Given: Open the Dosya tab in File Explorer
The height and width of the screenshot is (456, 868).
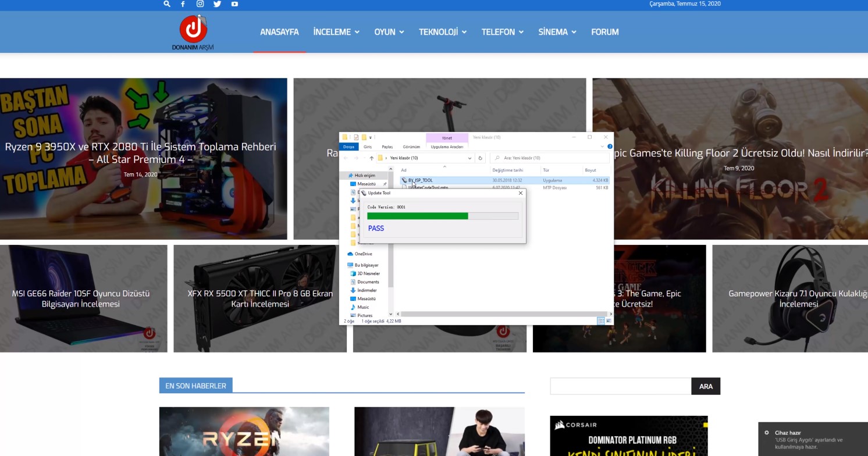Looking at the screenshot, I should (348, 147).
